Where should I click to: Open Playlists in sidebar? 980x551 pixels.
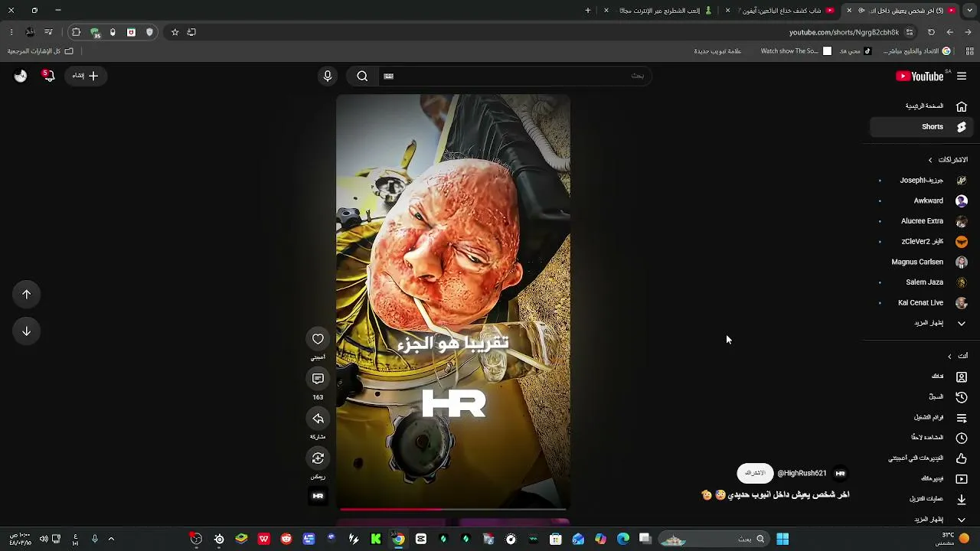click(x=923, y=418)
